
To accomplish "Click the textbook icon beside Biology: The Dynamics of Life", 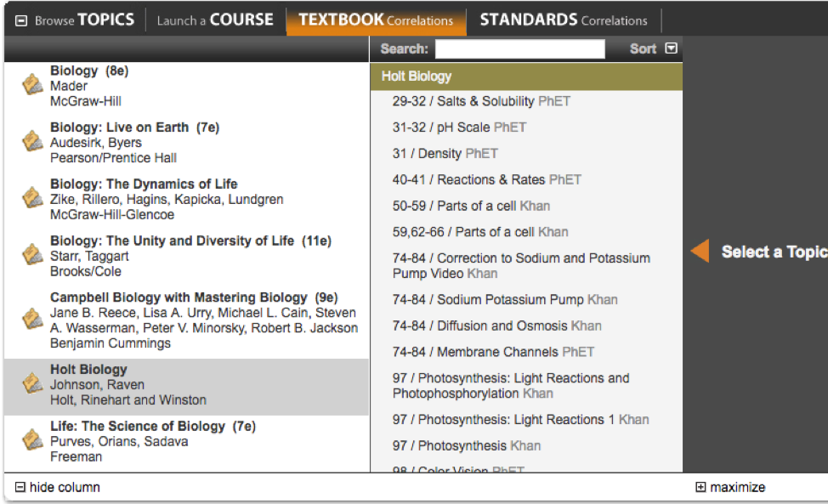I will point(32,198).
